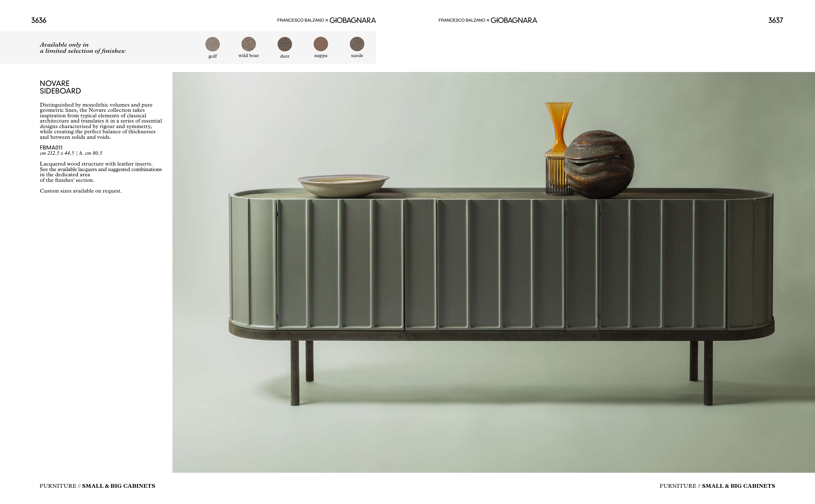This screenshot has width=815, height=504.
Task: Click the sideboard's front left leg
Action: coord(295,373)
